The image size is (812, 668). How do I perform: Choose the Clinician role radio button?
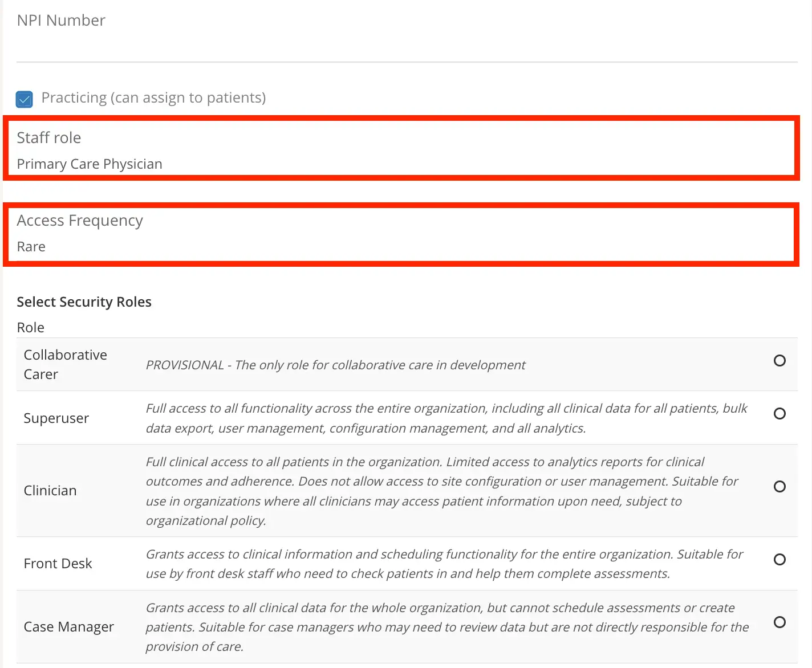click(x=779, y=487)
